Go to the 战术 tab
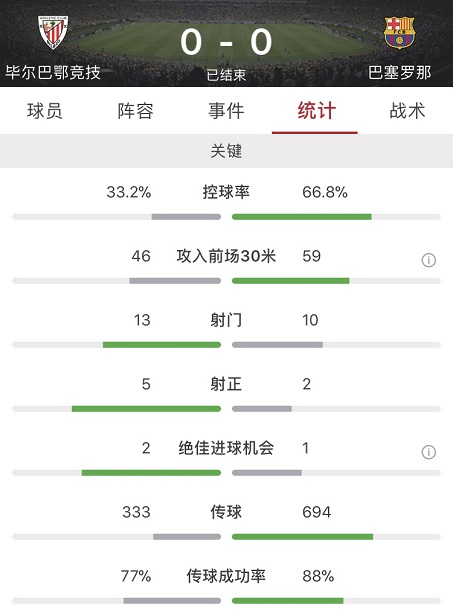This screenshot has width=453, height=614. (407, 111)
